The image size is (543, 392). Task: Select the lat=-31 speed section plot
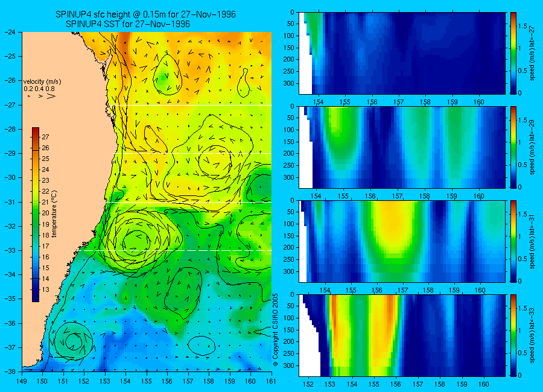(x=402, y=241)
